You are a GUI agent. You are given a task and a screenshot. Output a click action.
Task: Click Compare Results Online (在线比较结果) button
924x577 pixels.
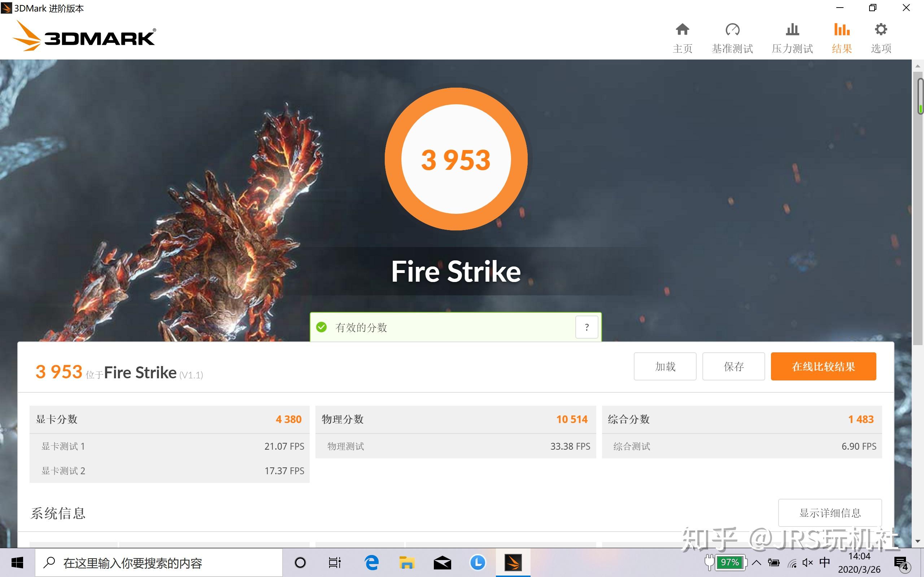pos(823,366)
